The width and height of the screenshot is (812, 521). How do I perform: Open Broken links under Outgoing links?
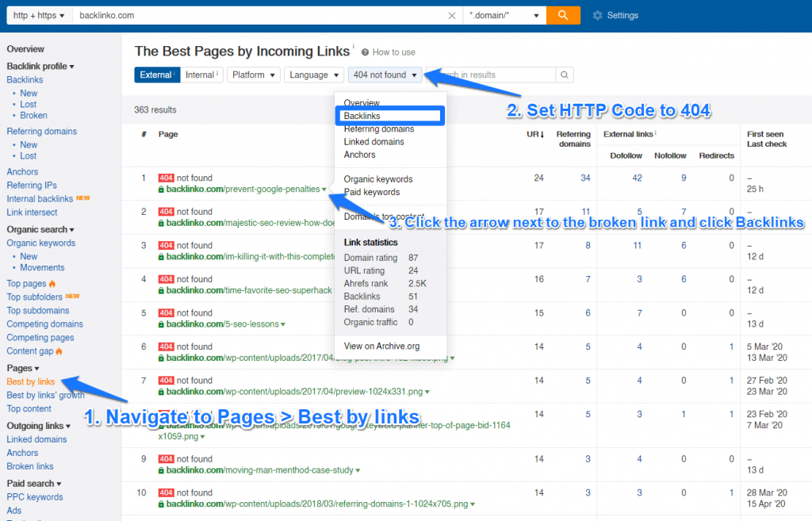[30, 466]
